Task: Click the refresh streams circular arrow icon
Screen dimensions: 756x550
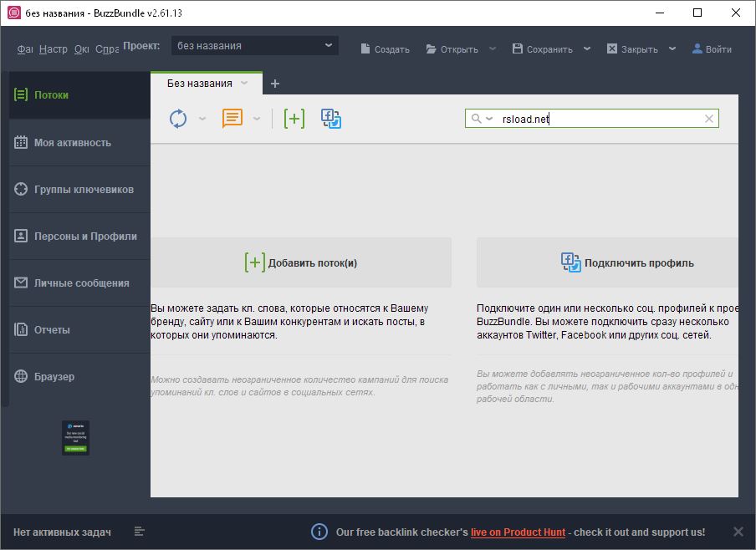Action: pos(178,119)
